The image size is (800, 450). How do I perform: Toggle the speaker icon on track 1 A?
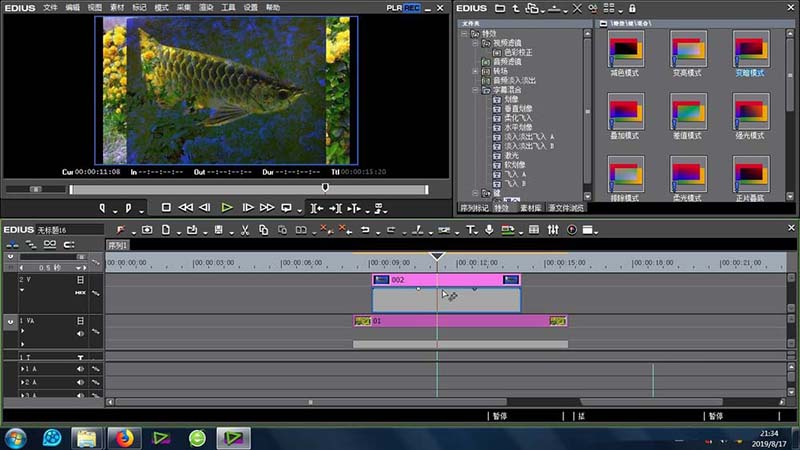click(81, 370)
